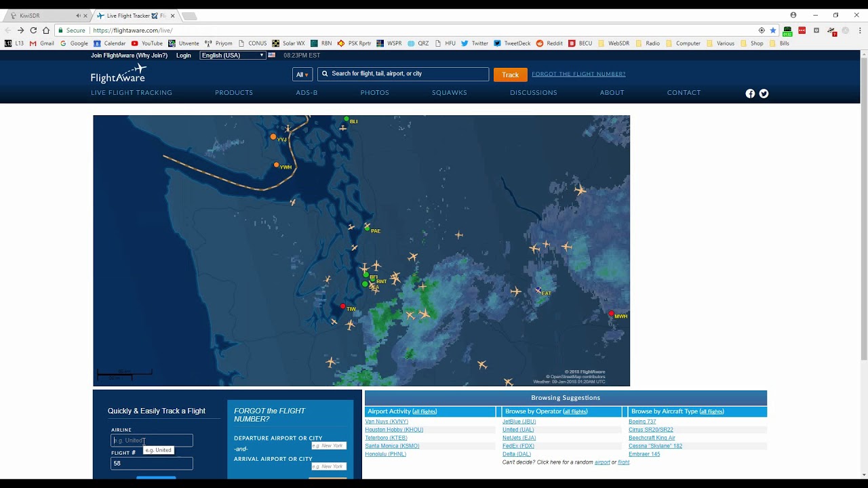
Task: Open Twitter bookmark
Action: [x=475, y=43]
